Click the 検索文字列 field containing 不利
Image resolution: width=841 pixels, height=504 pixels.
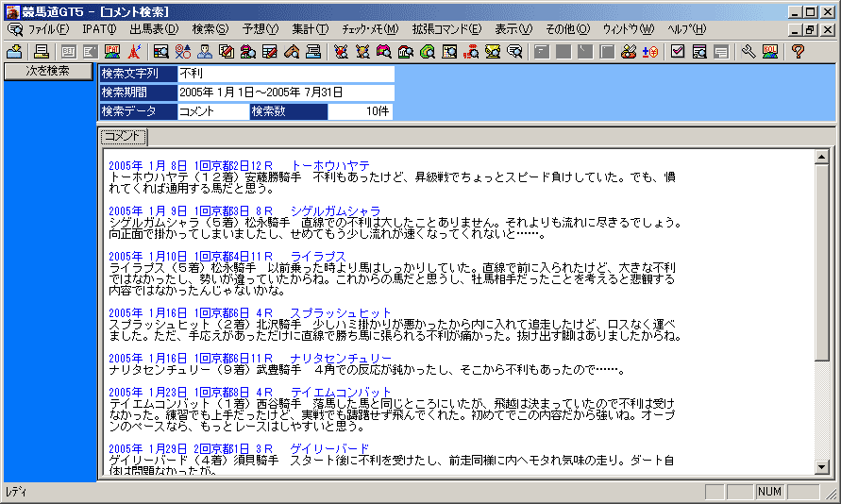pos(286,74)
